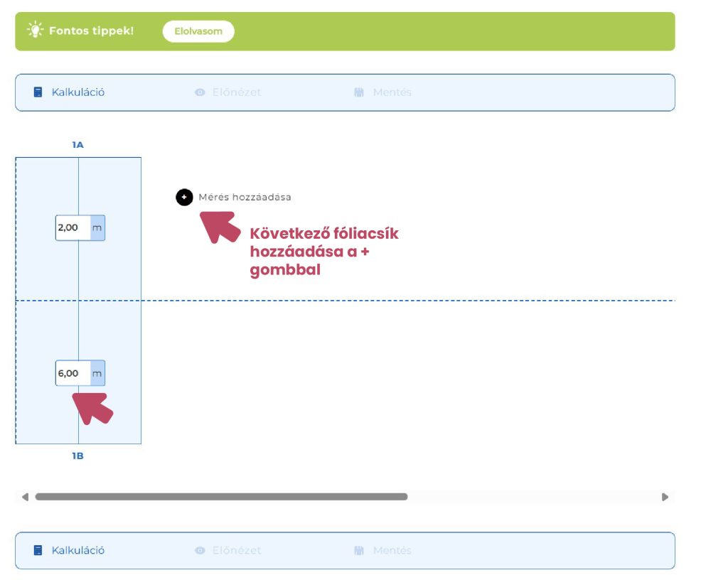Click the 1B label below the foil strip
Viewport: 728px width, 580px height.
77,456
